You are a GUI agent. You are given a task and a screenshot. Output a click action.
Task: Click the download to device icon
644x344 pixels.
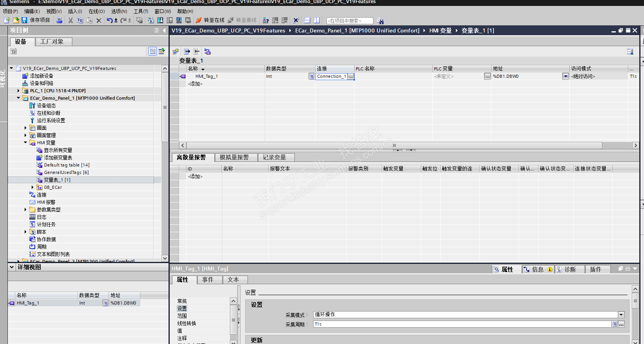coord(160,20)
